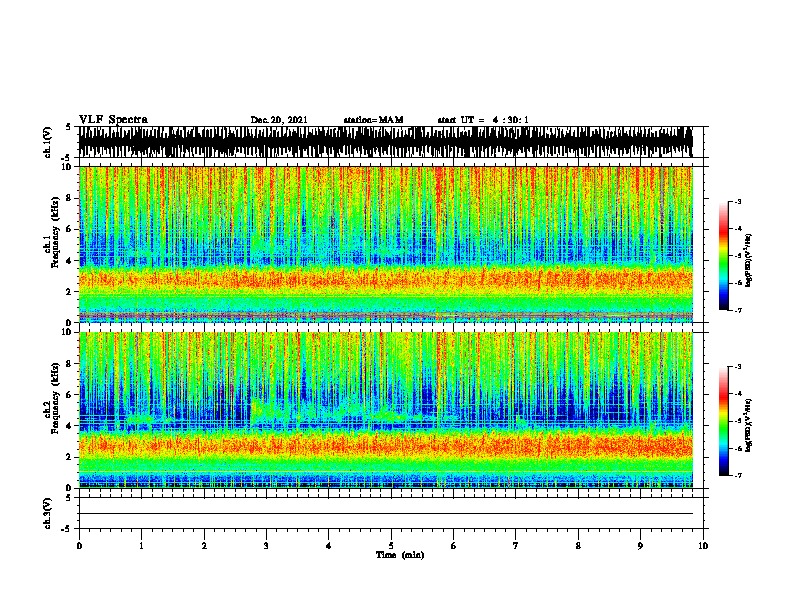
Task: Click the "VLF Spectra" title text
Action: [113, 119]
